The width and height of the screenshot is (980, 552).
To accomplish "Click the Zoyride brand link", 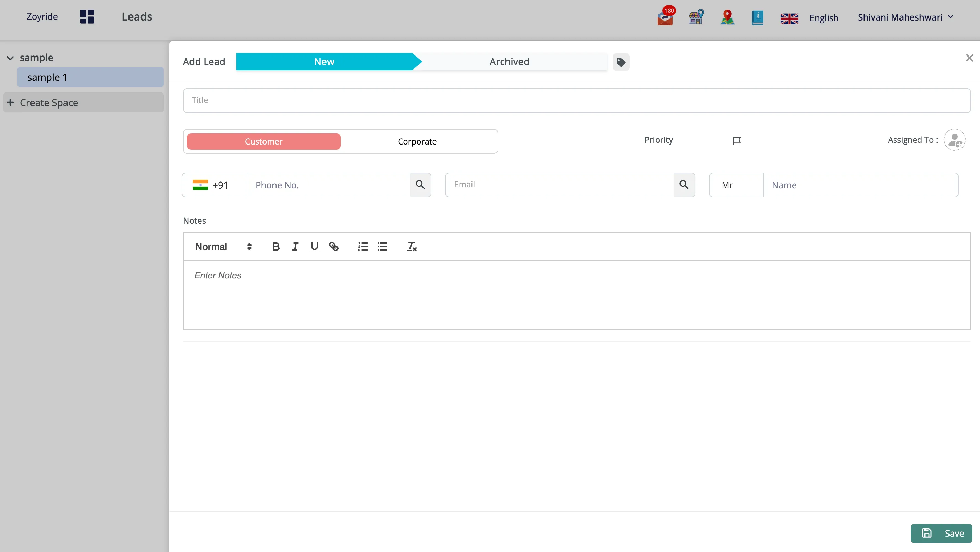I will pyautogui.click(x=42, y=17).
